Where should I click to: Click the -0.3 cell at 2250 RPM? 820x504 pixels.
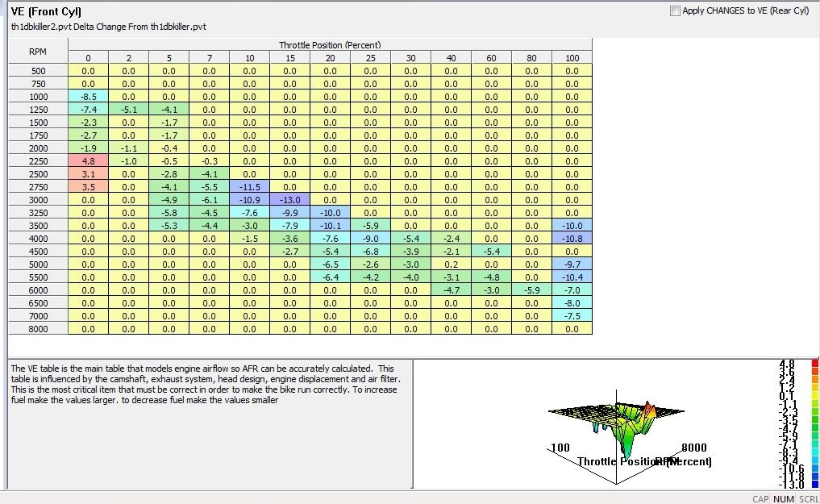pos(209,161)
